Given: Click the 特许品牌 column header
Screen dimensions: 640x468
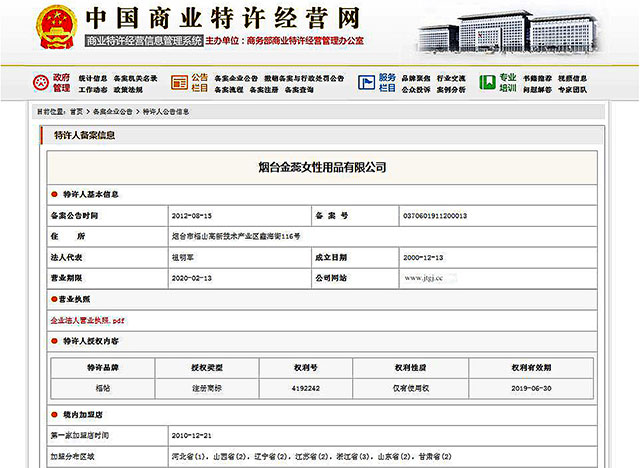Looking at the screenshot, I should (103, 368).
